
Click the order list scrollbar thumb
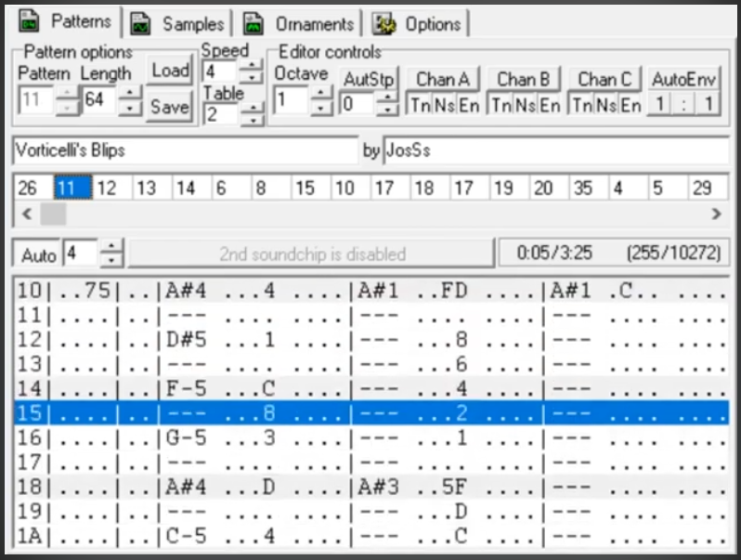coord(53,215)
